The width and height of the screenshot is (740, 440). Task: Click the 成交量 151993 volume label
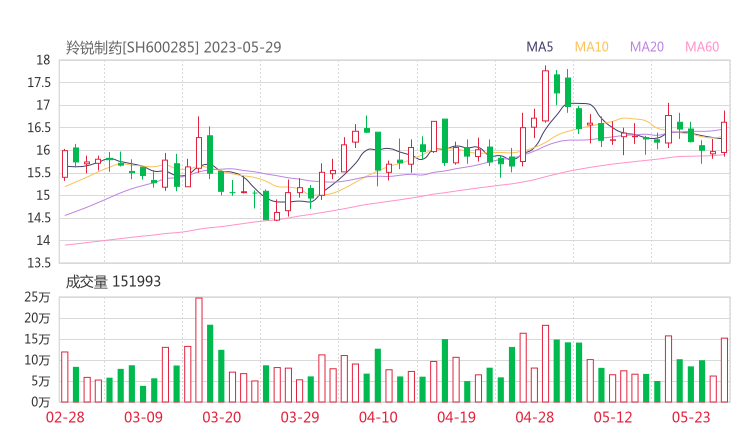tap(113, 282)
